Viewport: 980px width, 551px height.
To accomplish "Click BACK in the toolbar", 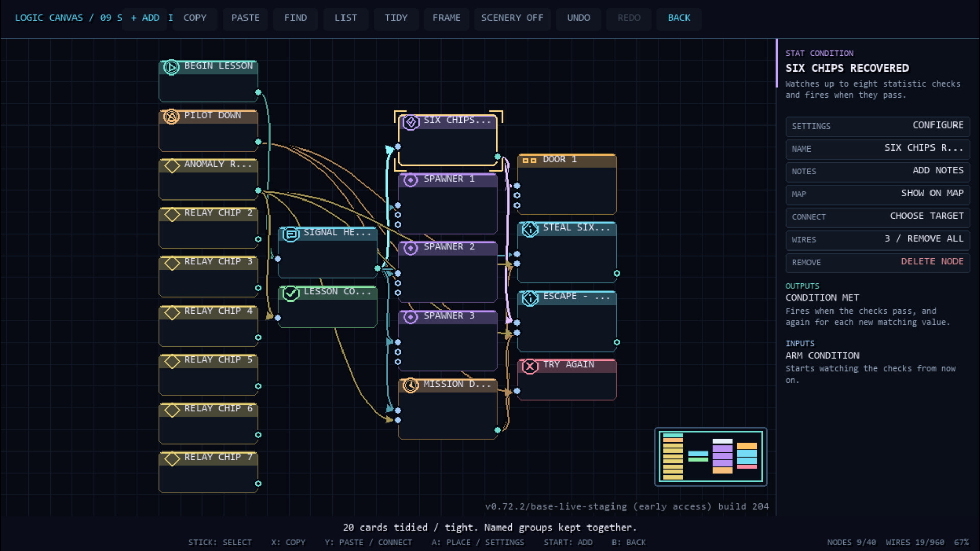I will click(x=679, y=18).
